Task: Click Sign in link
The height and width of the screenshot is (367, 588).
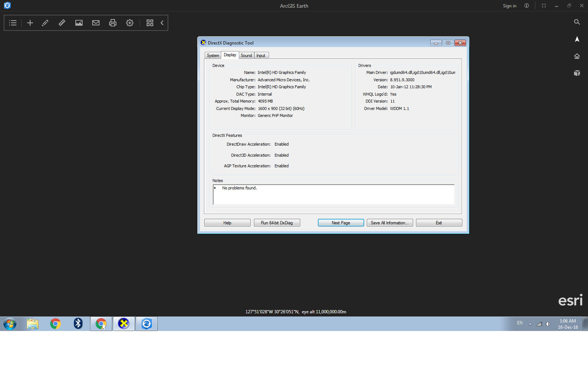Action: pos(510,6)
